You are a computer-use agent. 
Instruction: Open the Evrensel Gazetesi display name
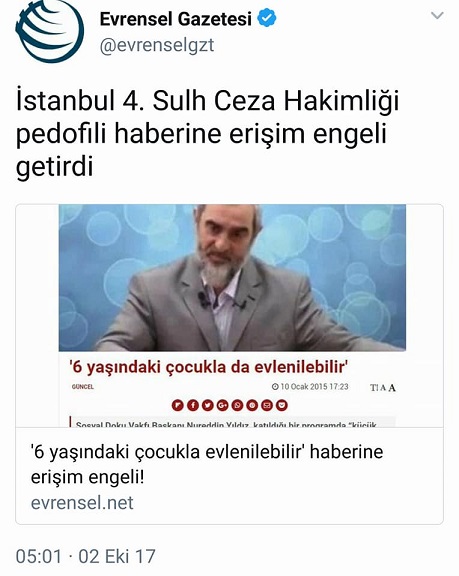tap(176, 19)
